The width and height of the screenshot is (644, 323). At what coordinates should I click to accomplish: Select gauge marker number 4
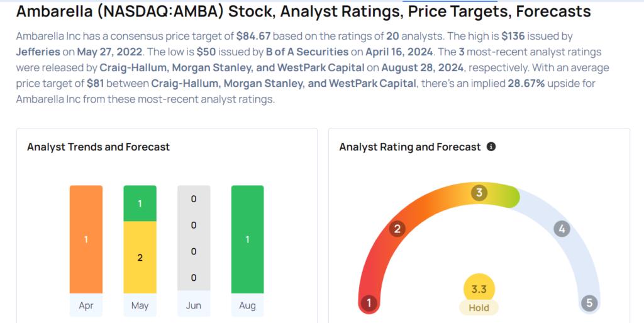pos(562,229)
